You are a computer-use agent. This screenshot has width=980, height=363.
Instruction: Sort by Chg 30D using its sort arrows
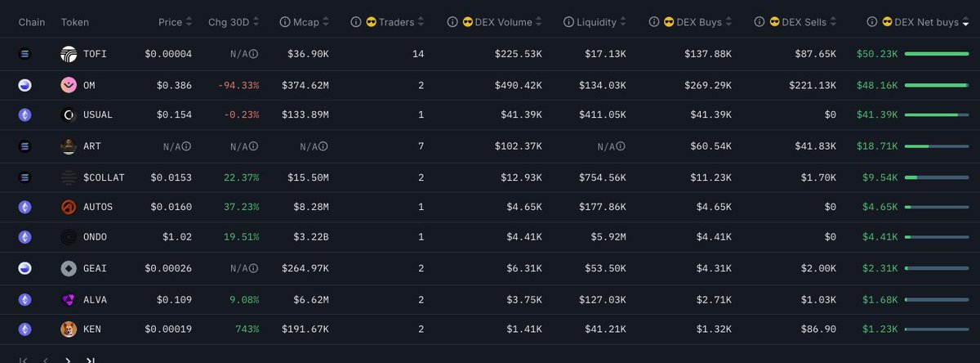point(255,22)
